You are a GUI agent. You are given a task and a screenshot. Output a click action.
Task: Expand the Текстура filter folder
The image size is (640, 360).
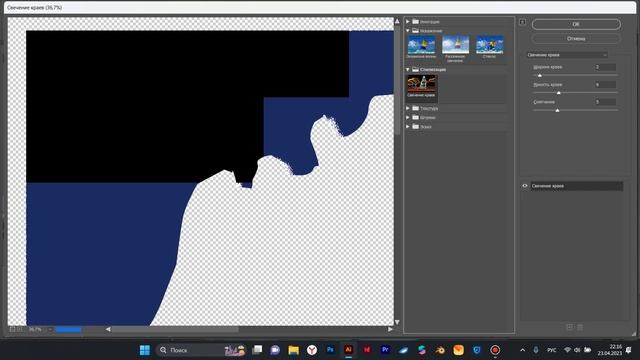pyautogui.click(x=408, y=108)
